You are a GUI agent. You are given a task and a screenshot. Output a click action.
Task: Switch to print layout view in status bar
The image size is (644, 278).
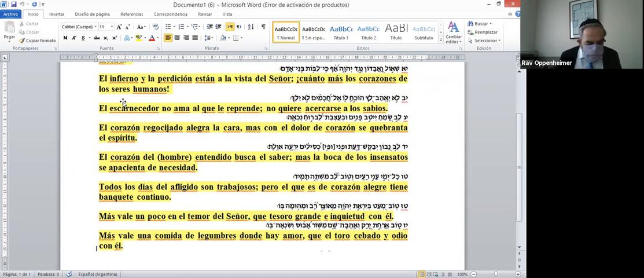tap(421, 274)
